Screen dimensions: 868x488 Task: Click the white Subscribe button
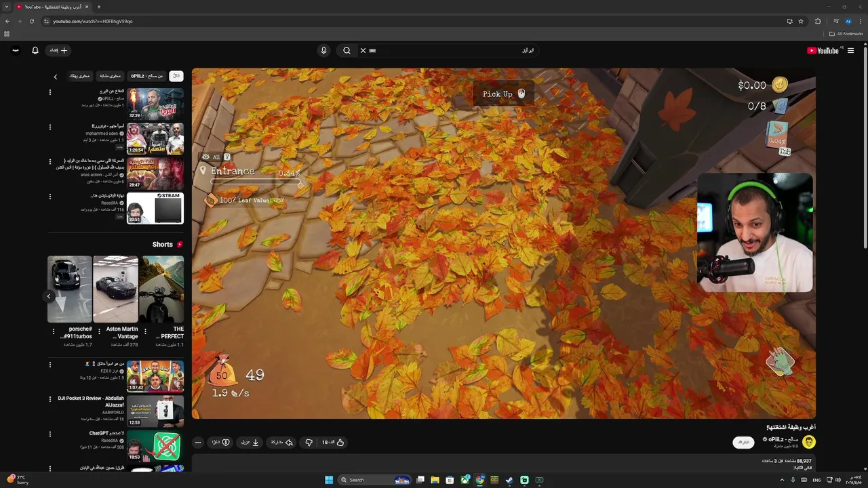743,443
